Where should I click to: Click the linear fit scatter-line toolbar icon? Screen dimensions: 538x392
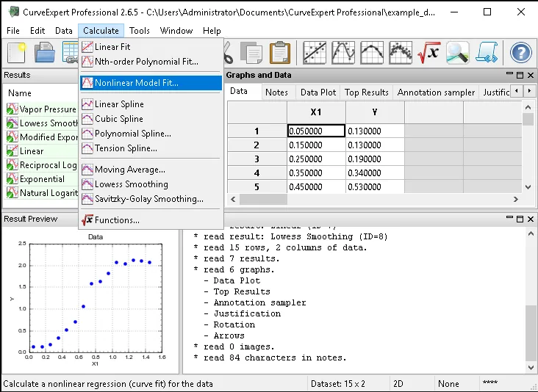point(315,53)
